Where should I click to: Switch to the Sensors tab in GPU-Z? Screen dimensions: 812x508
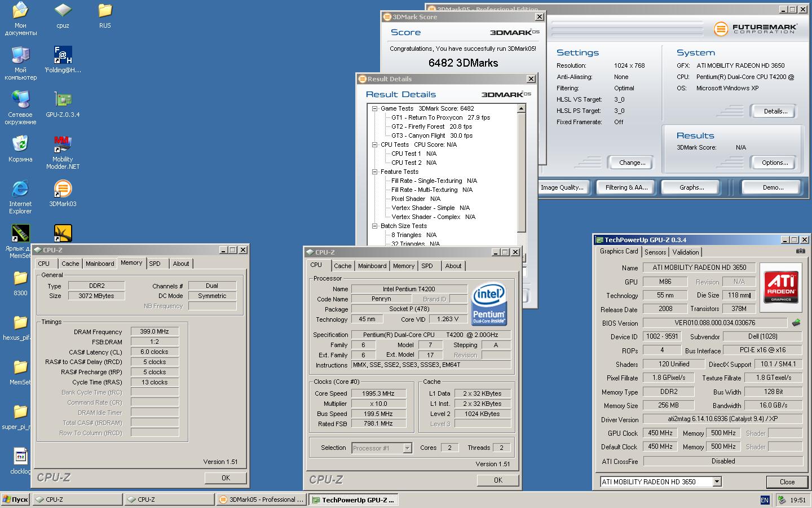click(x=655, y=252)
